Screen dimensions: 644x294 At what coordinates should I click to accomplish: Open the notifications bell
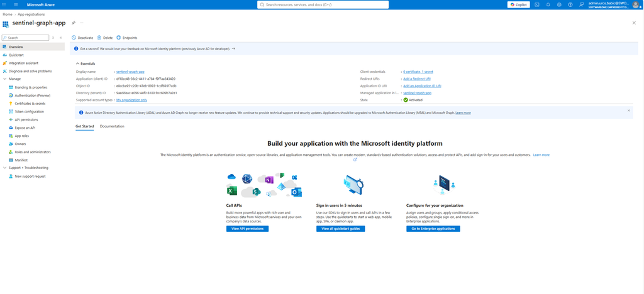point(548,4)
